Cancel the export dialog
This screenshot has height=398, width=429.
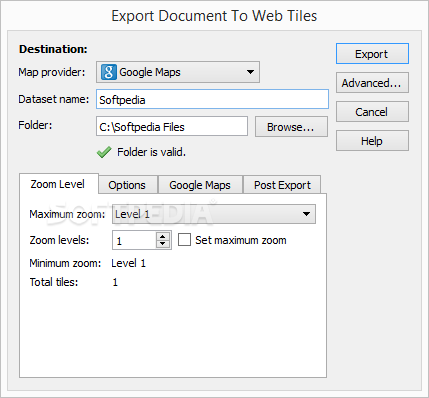click(372, 112)
